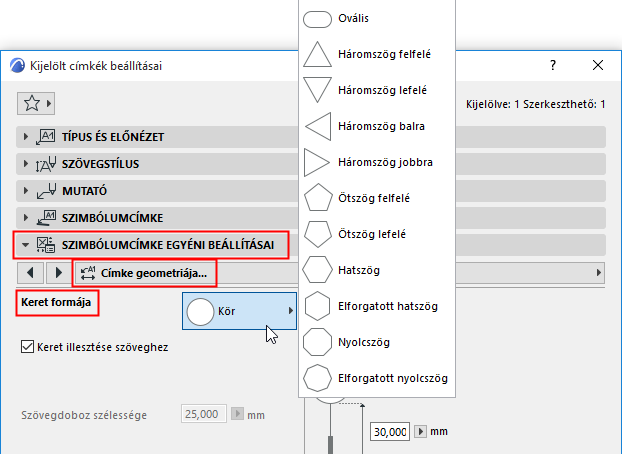622x454 pixels.
Task: Select the downward triangle shape icon
Action: [x=317, y=90]
